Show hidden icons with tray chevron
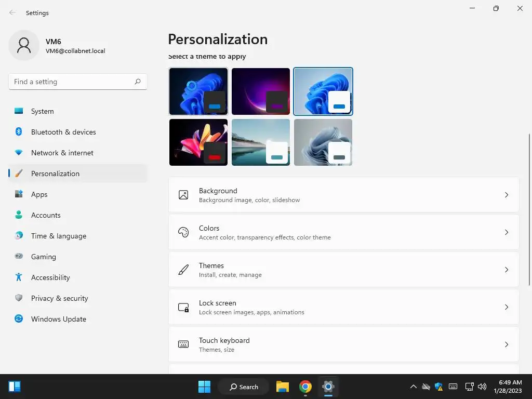 coord(413,387)
